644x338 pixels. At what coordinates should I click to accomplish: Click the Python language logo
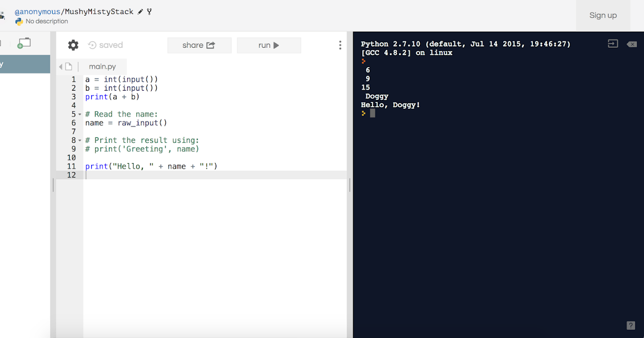click(19, 22)
